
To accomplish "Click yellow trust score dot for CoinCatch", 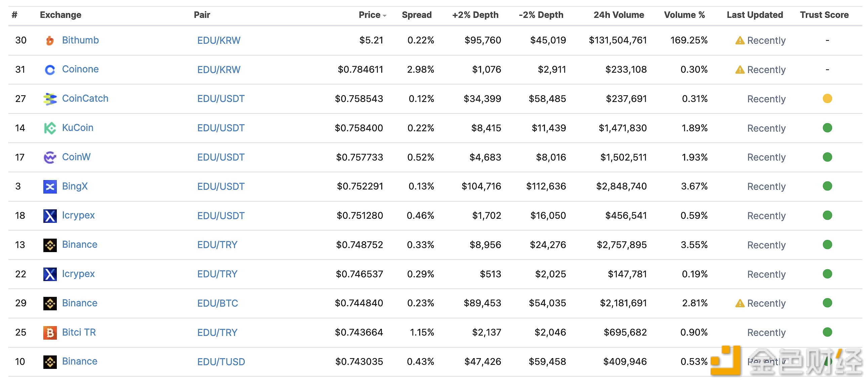I will point(827,99).
